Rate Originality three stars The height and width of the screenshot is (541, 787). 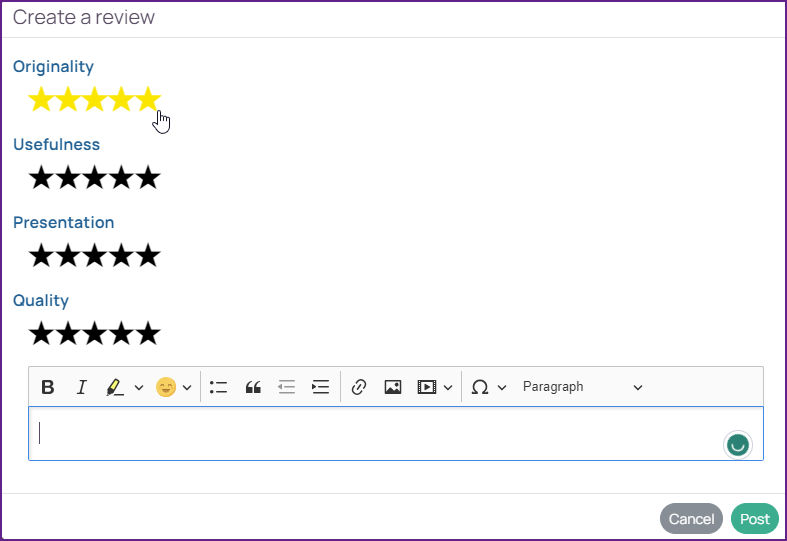click(x=94, y=99)
